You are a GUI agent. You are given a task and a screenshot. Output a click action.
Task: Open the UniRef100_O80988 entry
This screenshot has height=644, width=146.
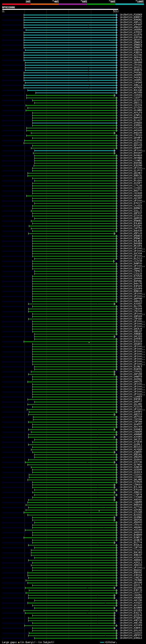pos(131,63)
